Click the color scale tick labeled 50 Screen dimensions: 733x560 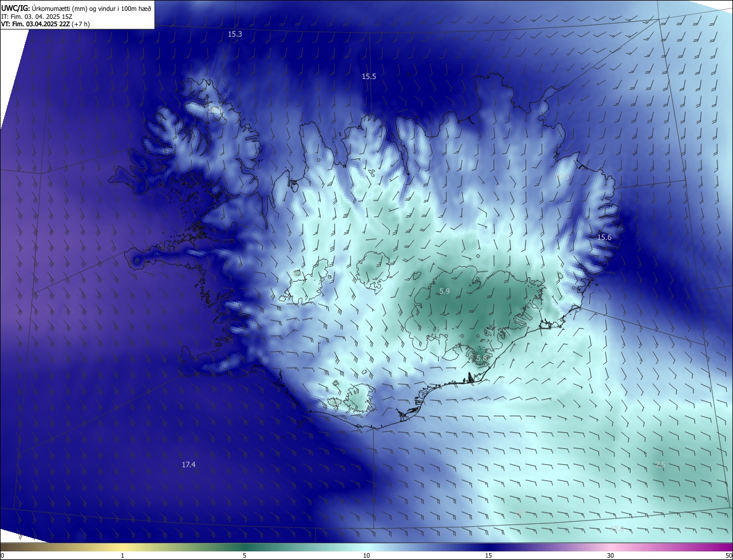pyautogui.click(x=729, y=555)
